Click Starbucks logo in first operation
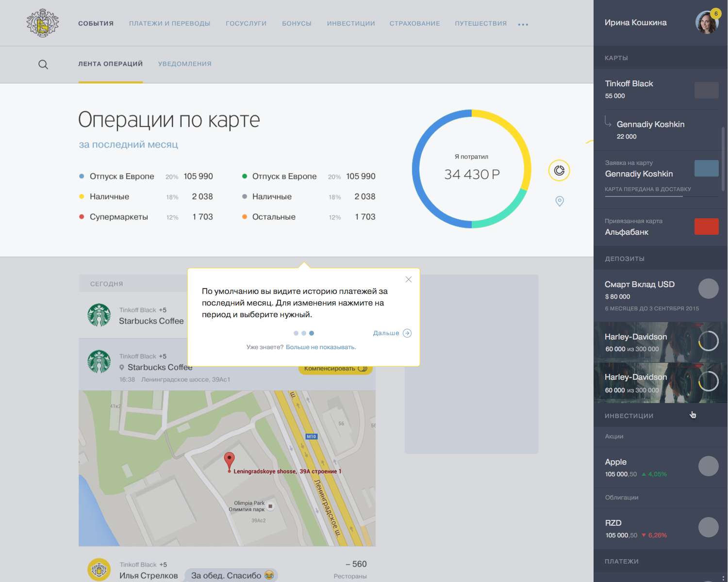 99,315
